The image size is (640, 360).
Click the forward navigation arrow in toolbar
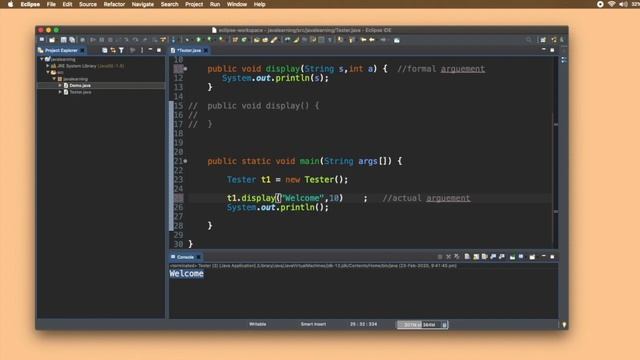[383, 40]
